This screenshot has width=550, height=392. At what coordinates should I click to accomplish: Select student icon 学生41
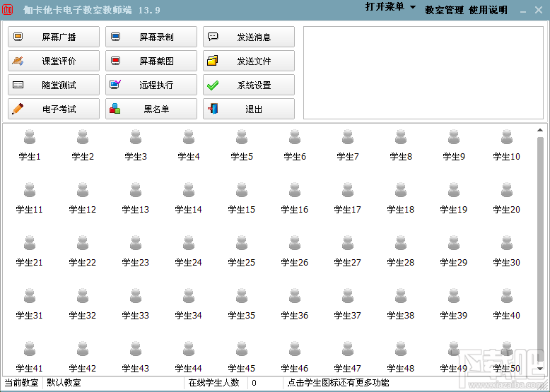pos(30,348)
